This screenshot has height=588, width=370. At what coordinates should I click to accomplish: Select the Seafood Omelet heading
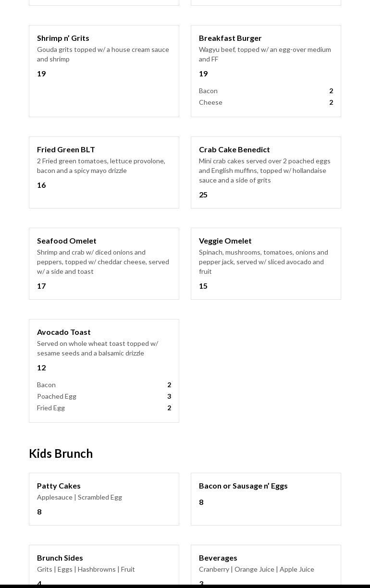pos(66,241)
